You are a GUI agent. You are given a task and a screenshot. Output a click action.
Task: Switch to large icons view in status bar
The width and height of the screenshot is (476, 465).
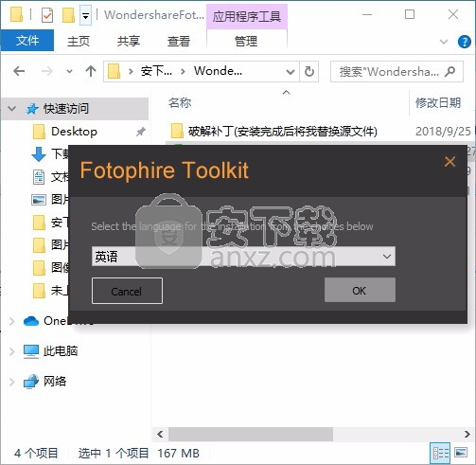tap(461, 453)
